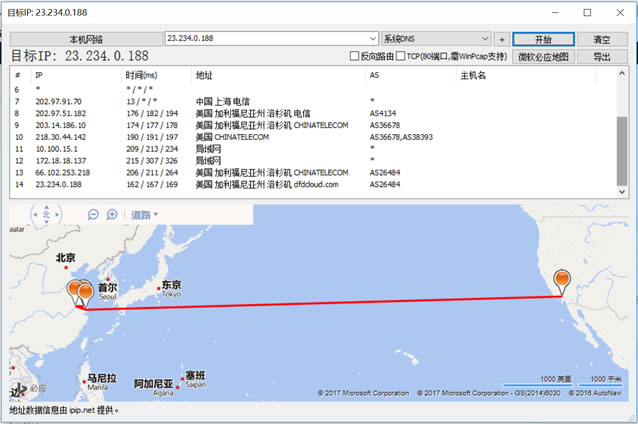Click the Start trace button
The image size is (638, 424).
543,38
